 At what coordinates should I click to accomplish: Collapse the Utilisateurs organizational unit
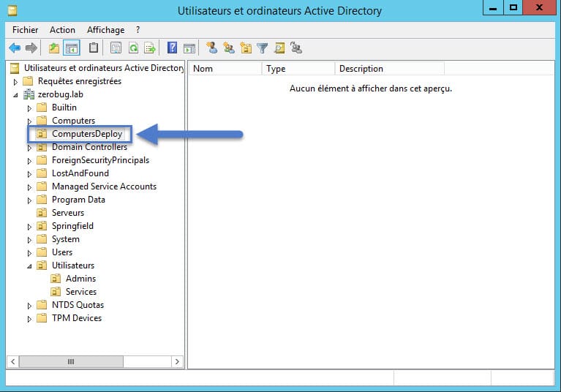(30, 265)
